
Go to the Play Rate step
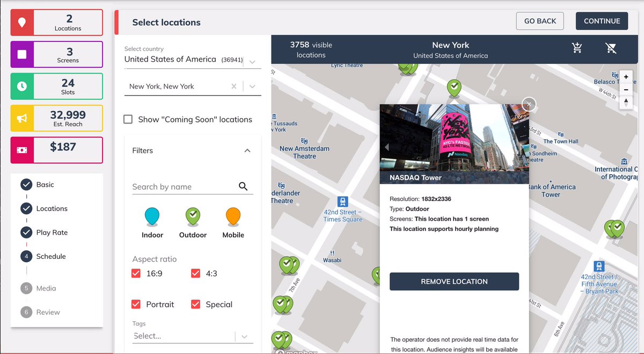pos(44,233)
